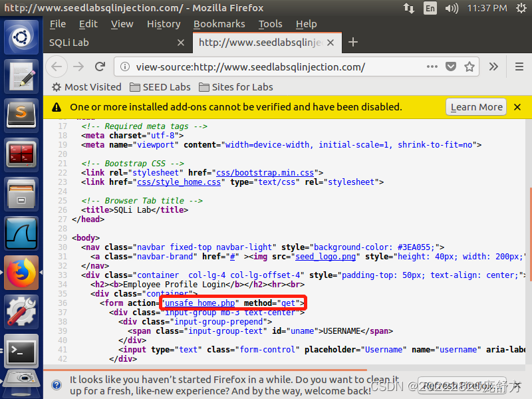The width and height of the screenshot is (532, 399).
Task: Open the SEED Labs bookmark folder
Action: click(x=160, y=87)
